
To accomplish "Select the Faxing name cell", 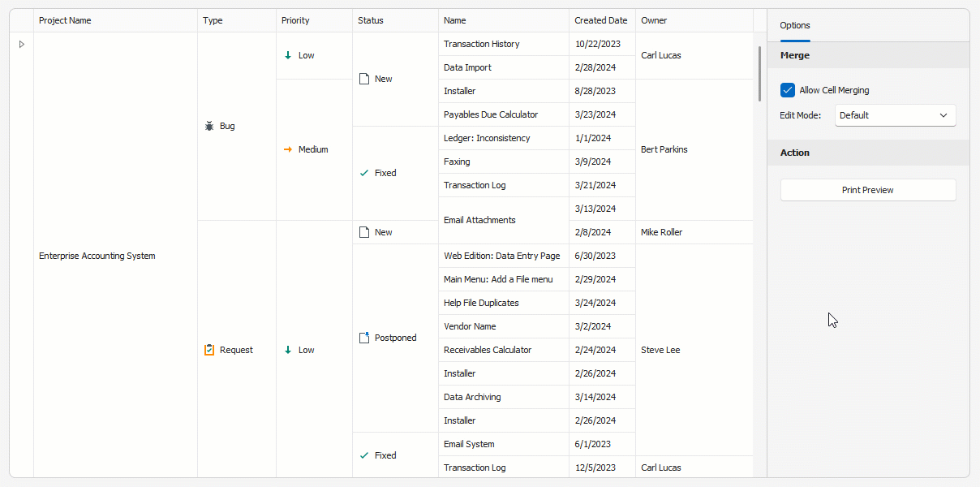I will [x=504, y=162].
